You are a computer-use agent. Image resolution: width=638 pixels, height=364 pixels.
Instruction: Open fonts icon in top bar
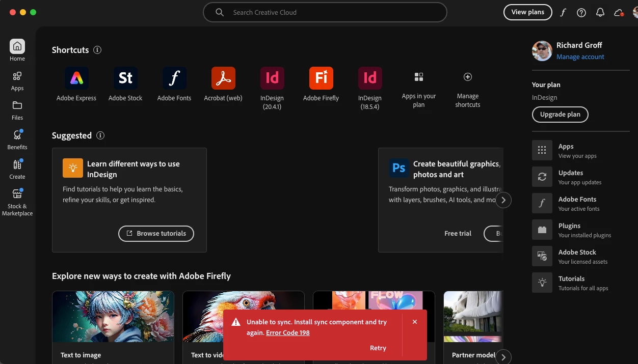tap(563, 12)
